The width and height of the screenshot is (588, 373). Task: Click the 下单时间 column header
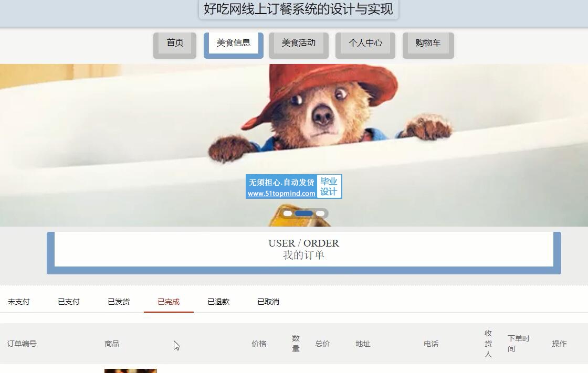(519, 344)
